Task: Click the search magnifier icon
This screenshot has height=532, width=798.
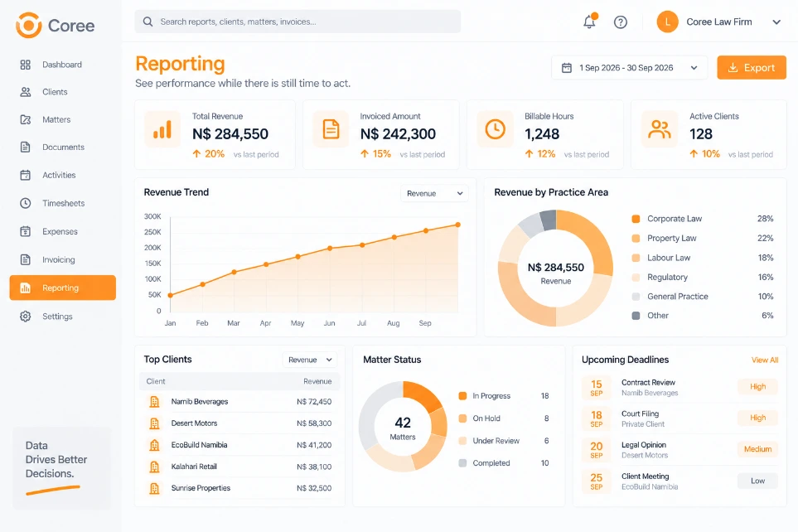Action: (x=148, y=22)
